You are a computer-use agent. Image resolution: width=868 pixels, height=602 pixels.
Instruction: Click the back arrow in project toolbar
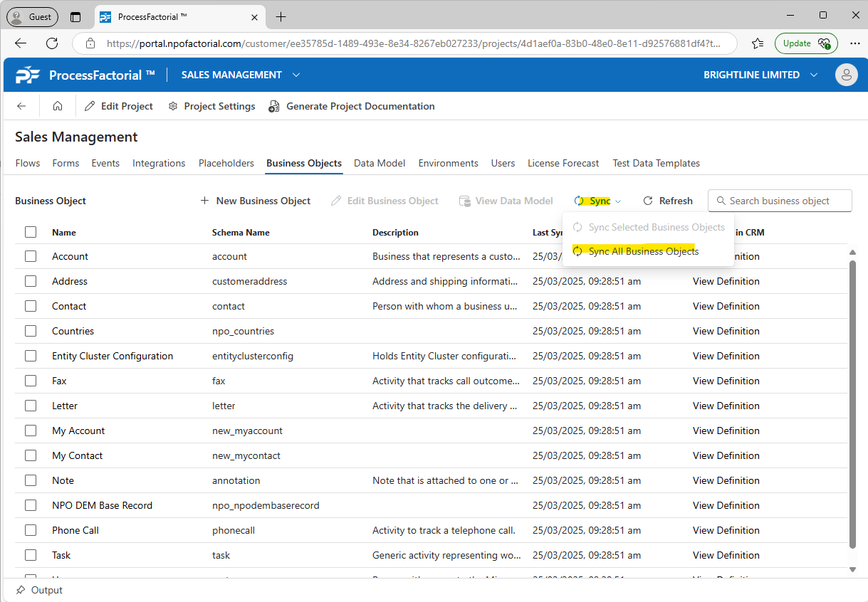[x=21, y=106]
